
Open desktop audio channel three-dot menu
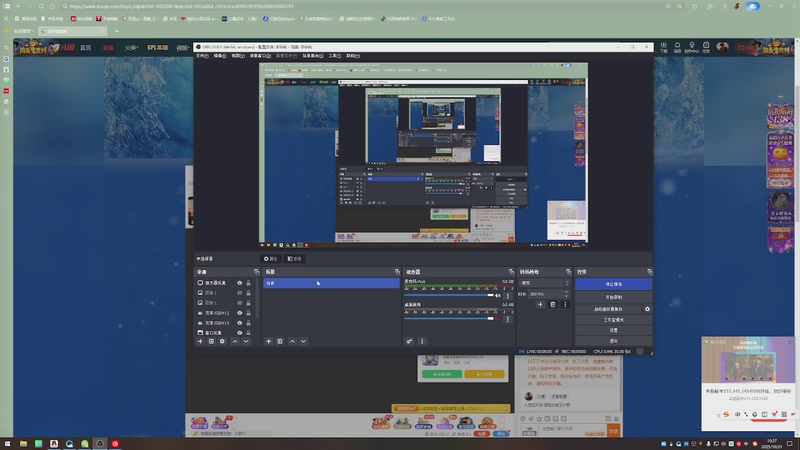(508, 319)
